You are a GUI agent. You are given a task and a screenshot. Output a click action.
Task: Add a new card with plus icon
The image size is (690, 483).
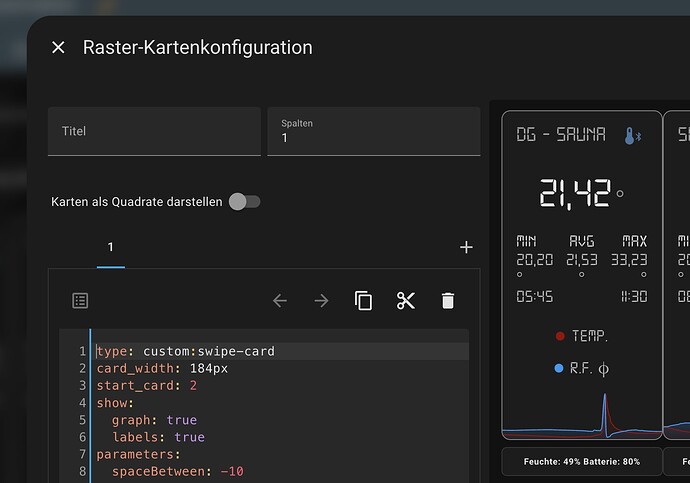(x=466, y=247)
